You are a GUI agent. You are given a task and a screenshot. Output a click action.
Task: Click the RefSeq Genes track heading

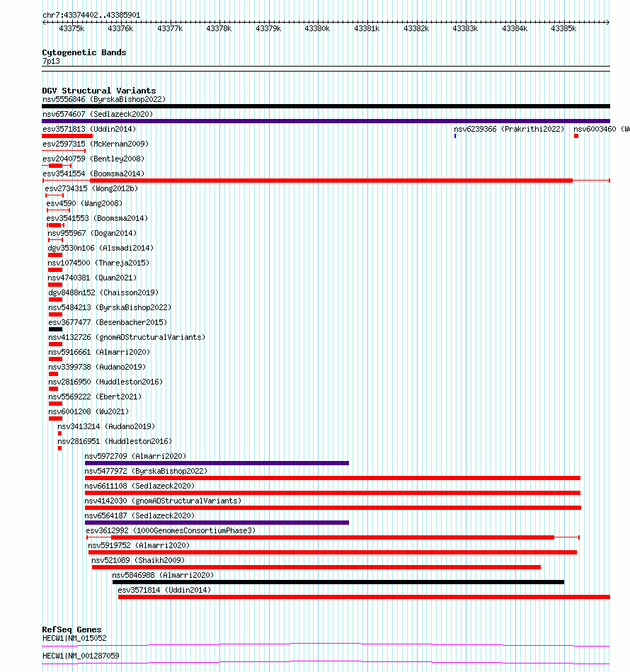tap(71, 630)
